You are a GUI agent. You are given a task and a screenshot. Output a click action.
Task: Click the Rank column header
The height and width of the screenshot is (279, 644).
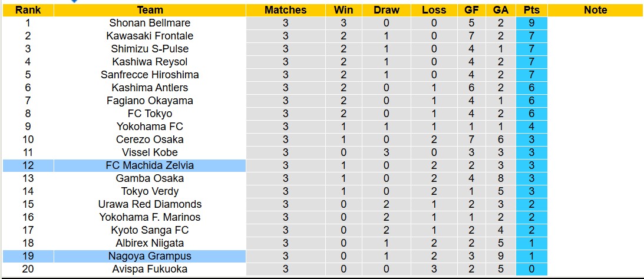28,10
